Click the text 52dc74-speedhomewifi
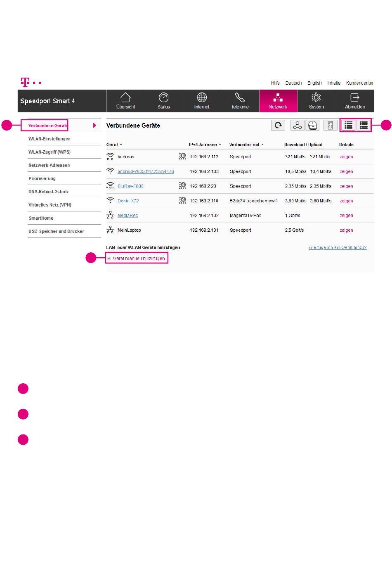The image size is (392, 579). pyautogui.click(x=254, y=201)
